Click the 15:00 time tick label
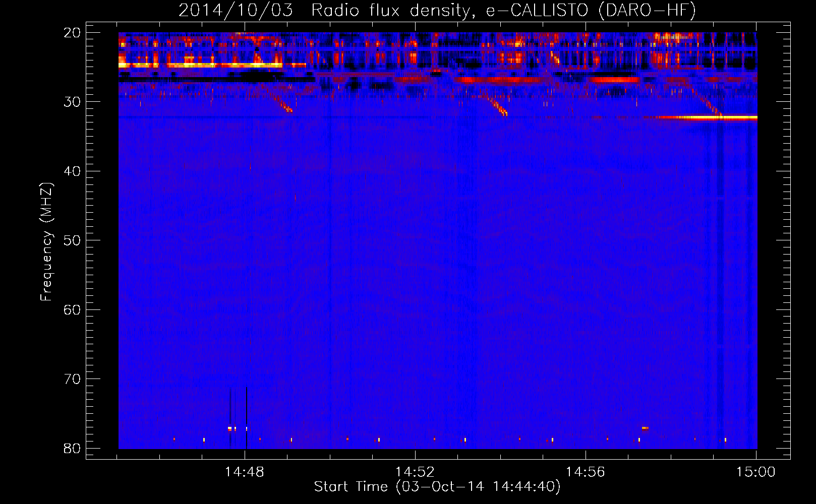 [x=755, y=472]
